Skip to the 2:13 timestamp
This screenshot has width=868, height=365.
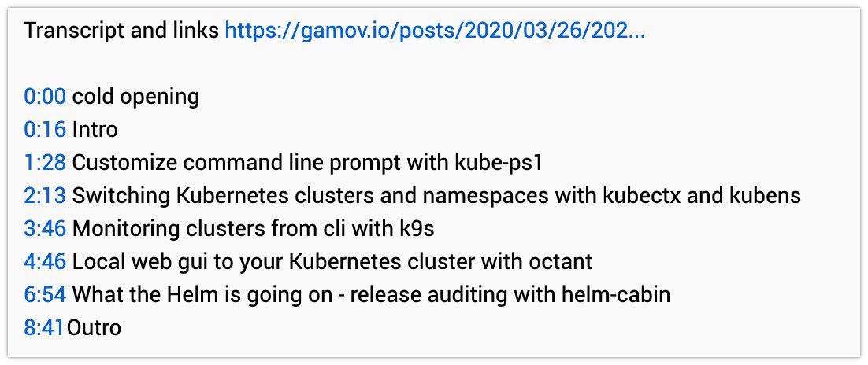[46, 196]
